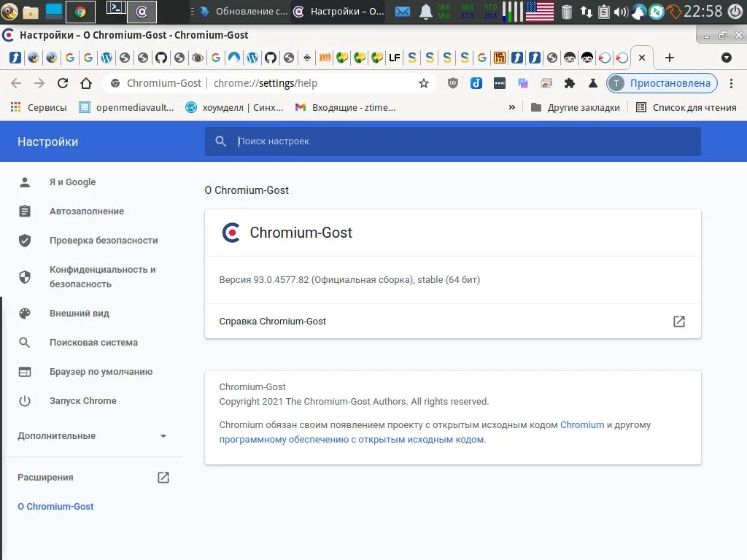Click the Поиск настроек search field

(452, 141)
